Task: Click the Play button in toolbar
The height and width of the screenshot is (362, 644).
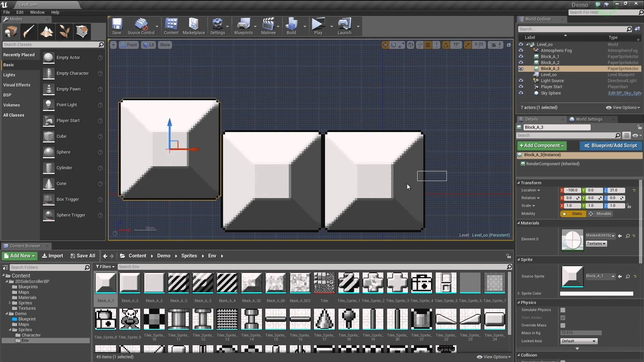Action: pos(318,26)
